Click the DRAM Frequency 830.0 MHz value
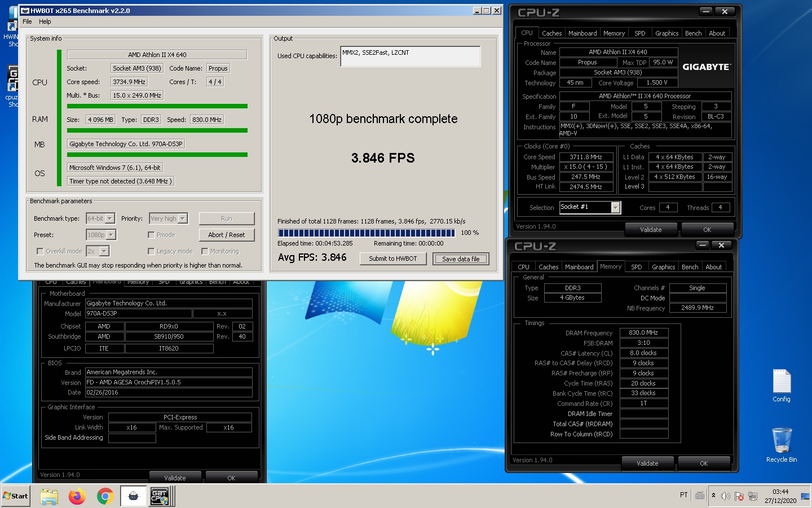812x508 pixels. (643, 333)
